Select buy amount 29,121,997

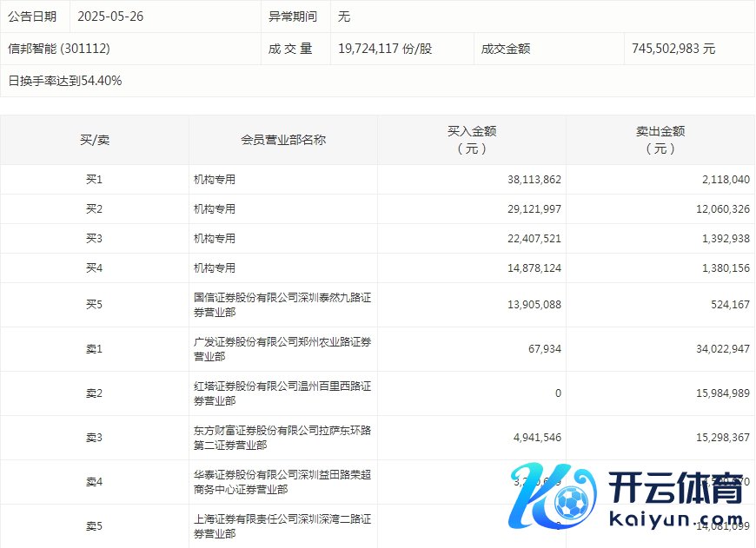534,209
